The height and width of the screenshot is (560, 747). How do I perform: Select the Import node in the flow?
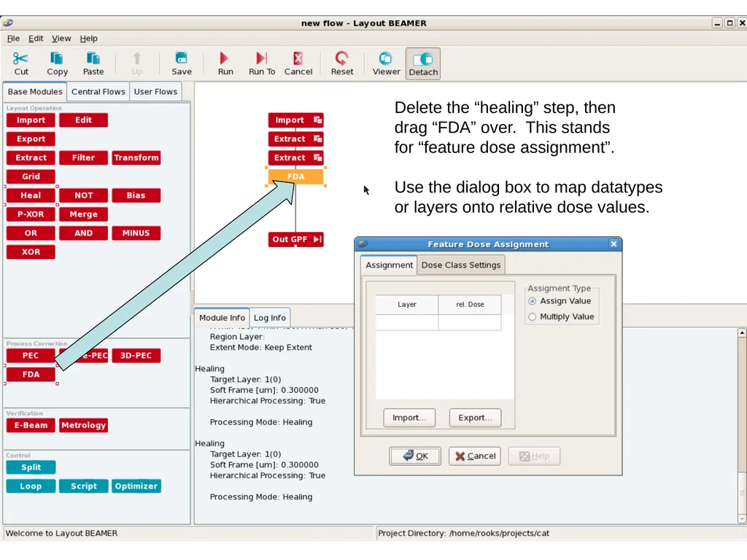point(296,120)
